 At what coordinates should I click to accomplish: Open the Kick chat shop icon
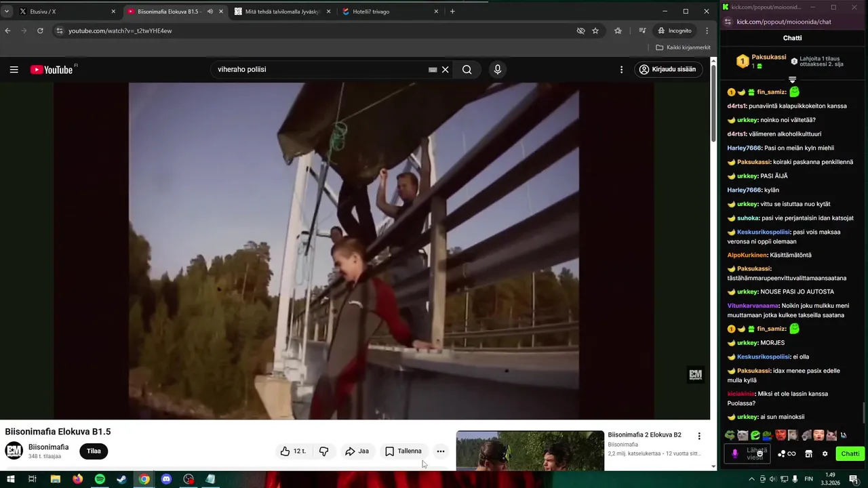tap(808, 454)
